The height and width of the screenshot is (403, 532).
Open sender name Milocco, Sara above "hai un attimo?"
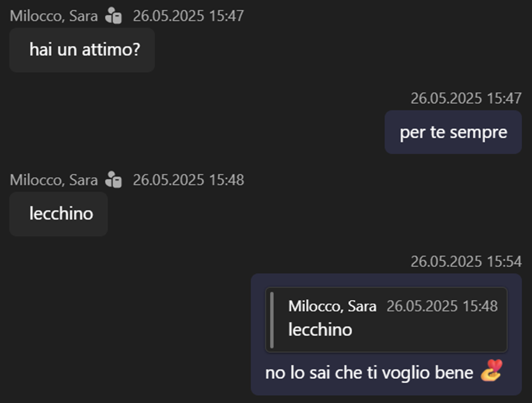click(54, 16)
